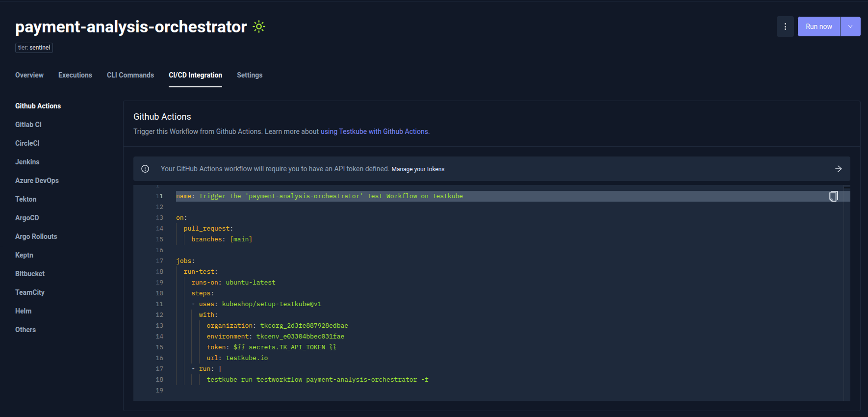The image size is (868, 417).
Task: Click the payment-analysis-orchestrator page title
Action: pyautogui.click(x=131, y=26)
